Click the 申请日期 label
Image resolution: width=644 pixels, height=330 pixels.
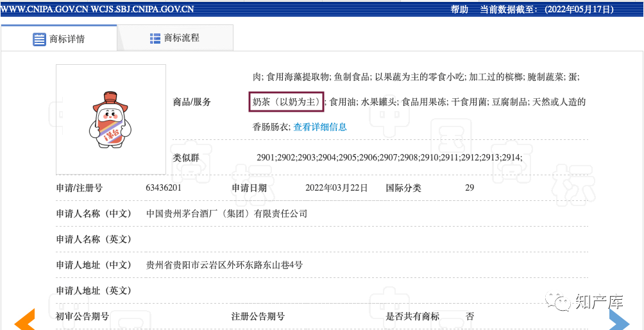250,188
